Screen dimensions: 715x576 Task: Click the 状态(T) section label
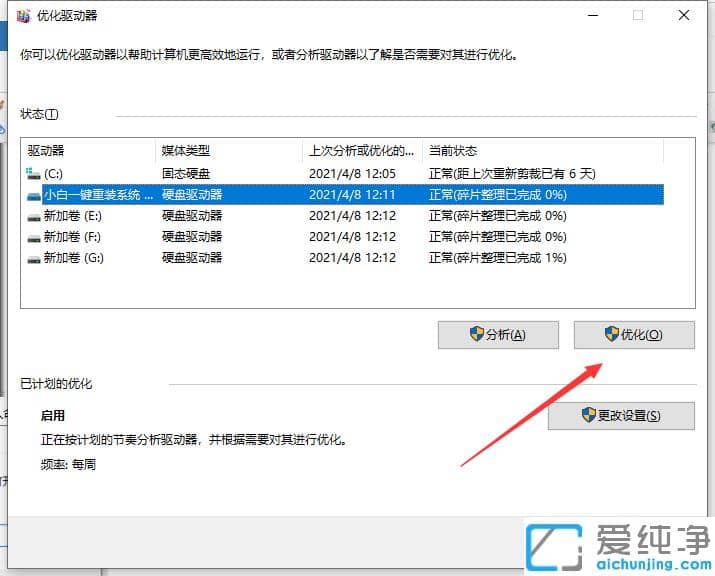coord(39,114)
